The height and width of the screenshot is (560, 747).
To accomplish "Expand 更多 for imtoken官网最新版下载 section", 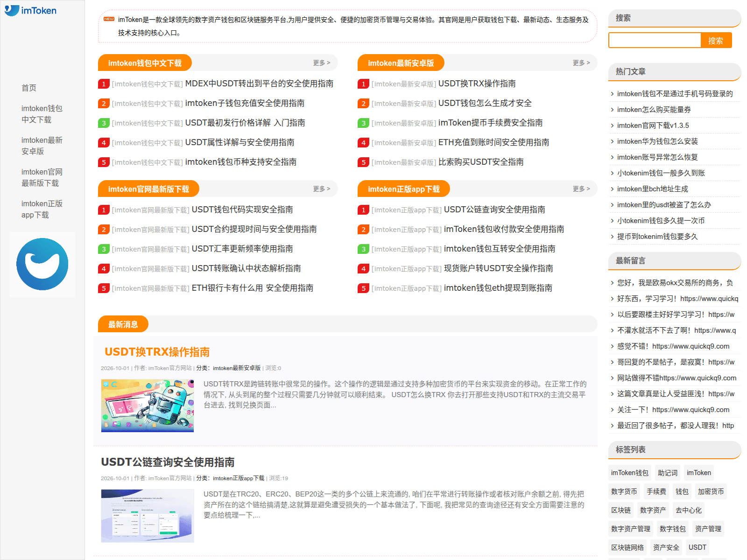I will (322, 189).
